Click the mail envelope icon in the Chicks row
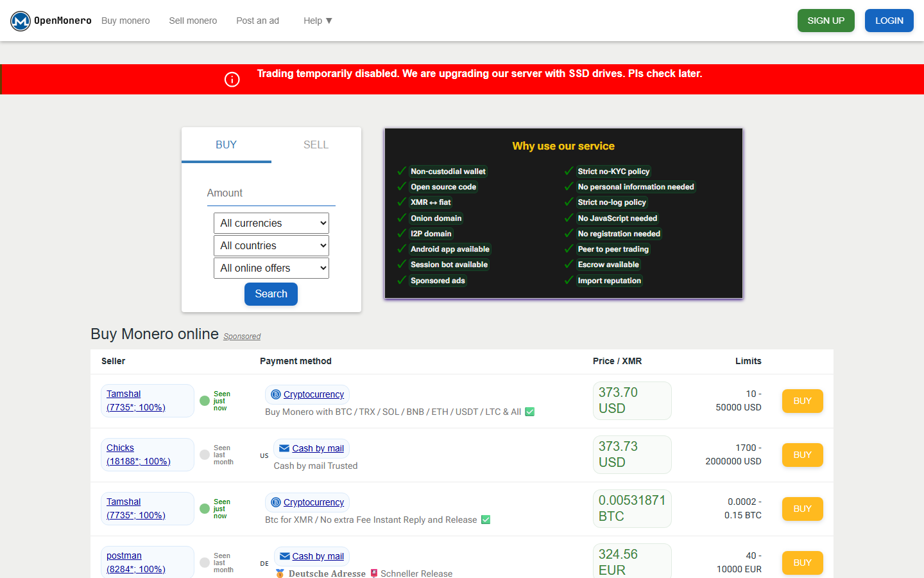 pyautogui.click(x=284, y=448)
